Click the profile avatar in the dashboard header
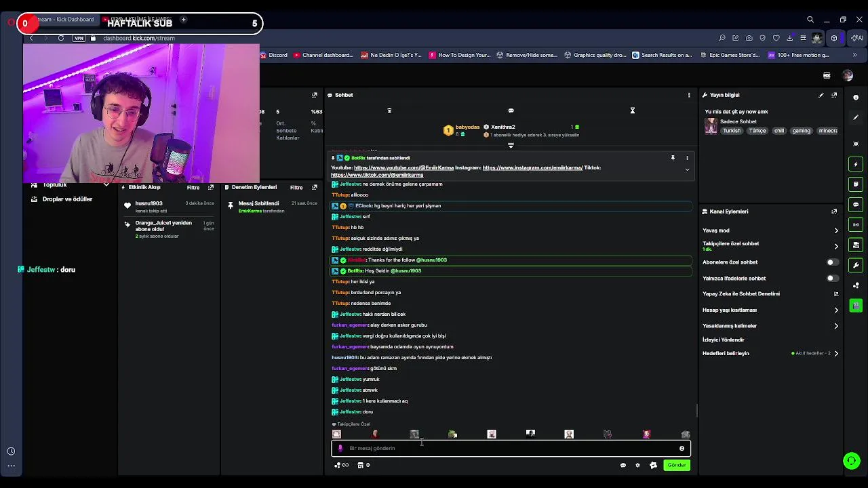The height and width of the screenshot is (488, 868). [x=848, y=75]
